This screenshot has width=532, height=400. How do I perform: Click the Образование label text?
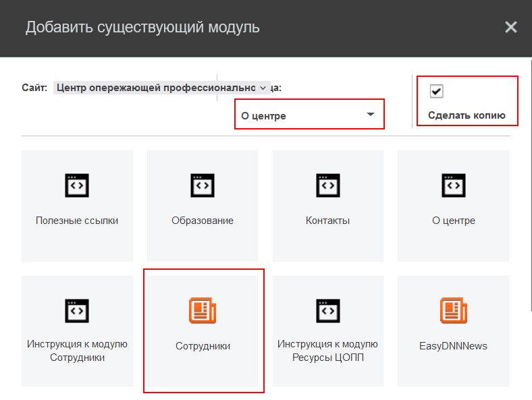tap(203, 221)
